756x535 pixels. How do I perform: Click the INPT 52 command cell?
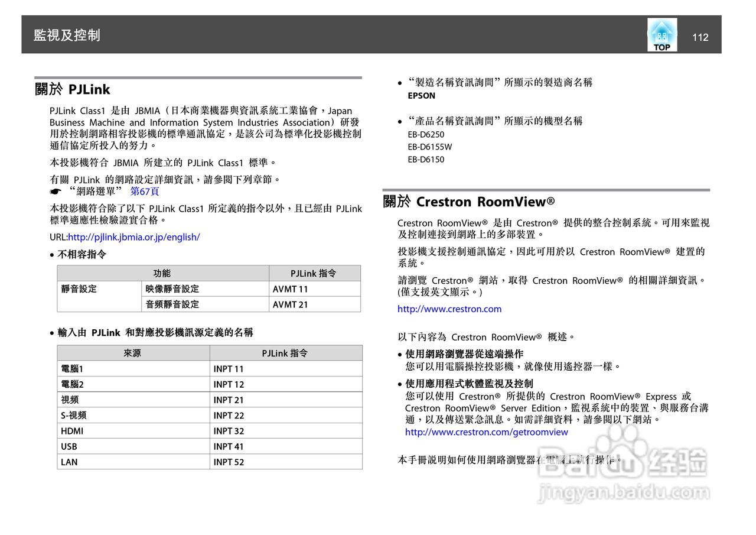click(x=286, y=462)
